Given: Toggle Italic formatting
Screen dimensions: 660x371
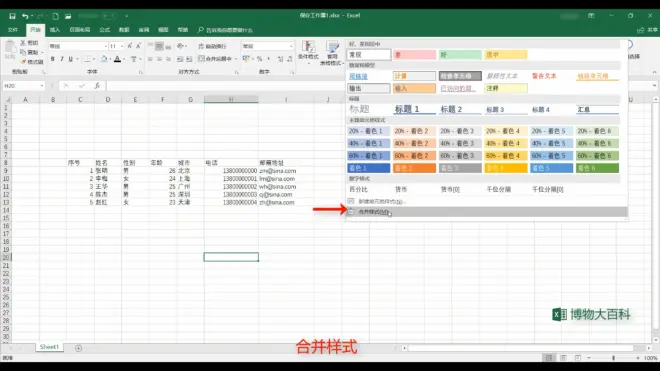Looking at the screenshot, I should point(61,59).
